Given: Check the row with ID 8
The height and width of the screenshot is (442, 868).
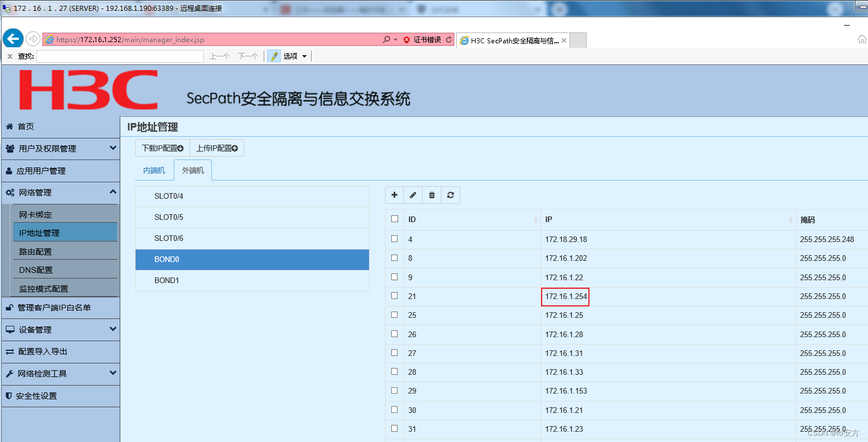Looking at the screenshot, I should [x=394, y=257].
